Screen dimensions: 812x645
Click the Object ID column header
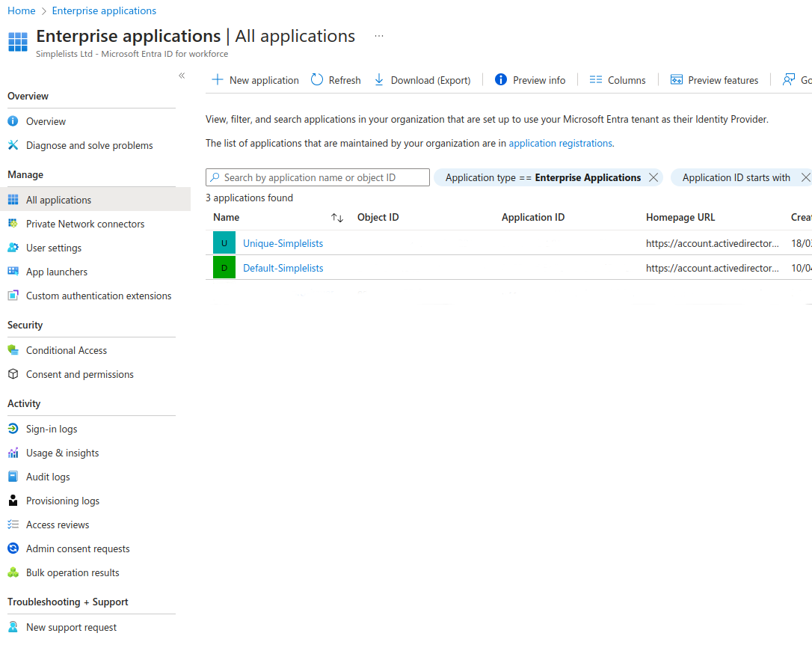click(x=378, y=217)
